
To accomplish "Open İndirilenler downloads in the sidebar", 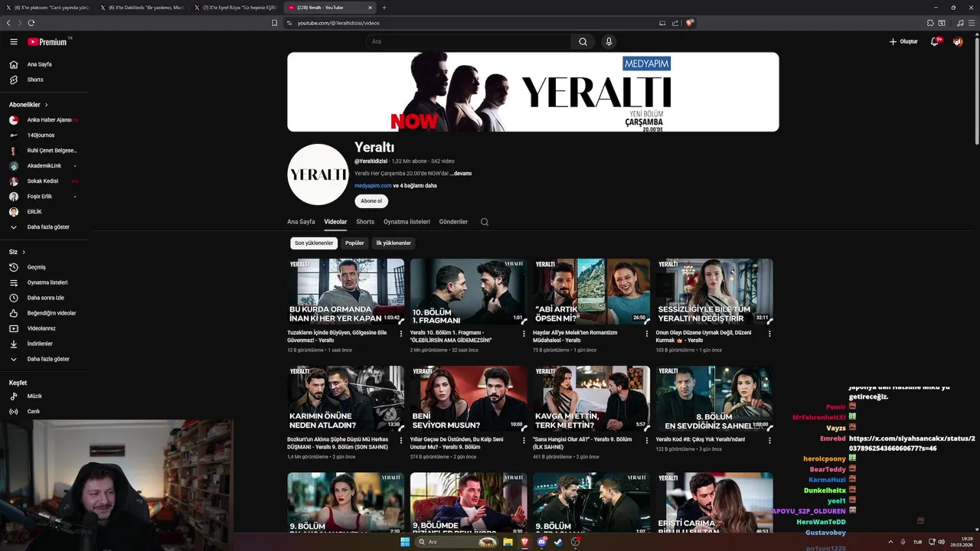I will pos(40,344).
